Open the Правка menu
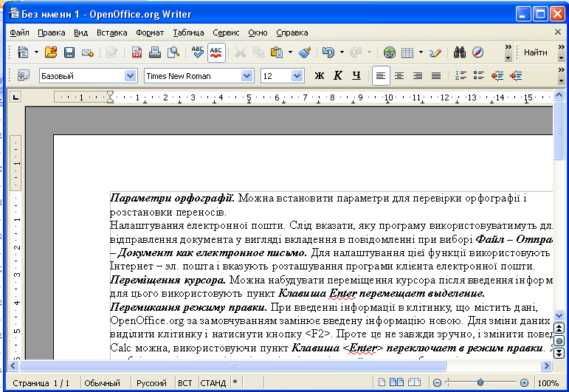The image size is (569, 392). click(x=52, y=32)
